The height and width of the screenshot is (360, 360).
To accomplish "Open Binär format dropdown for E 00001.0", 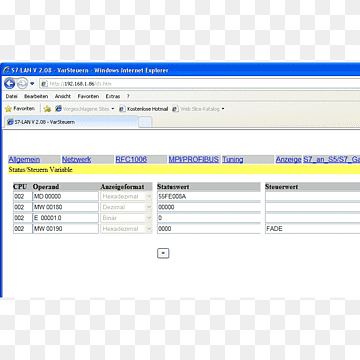I will [126, 218].
